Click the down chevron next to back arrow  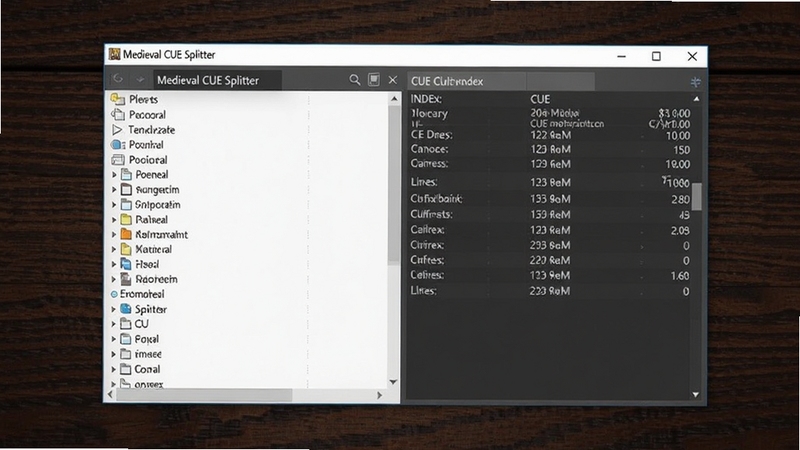(140, 80)
